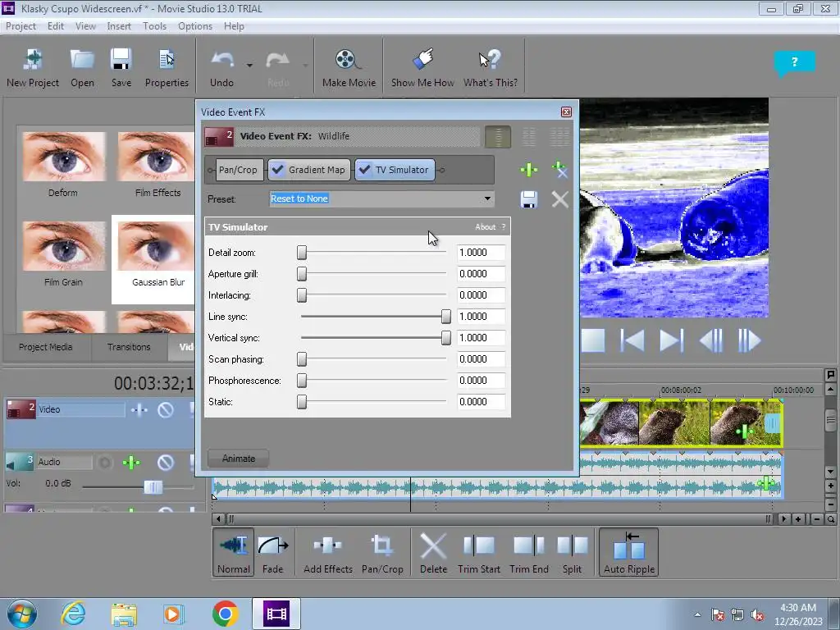
Task: Uncheck the TV Simulator effect checkbox
Action: point(364,170)
